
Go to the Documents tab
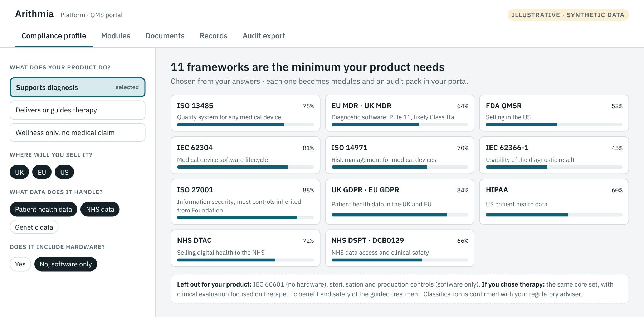165,36
